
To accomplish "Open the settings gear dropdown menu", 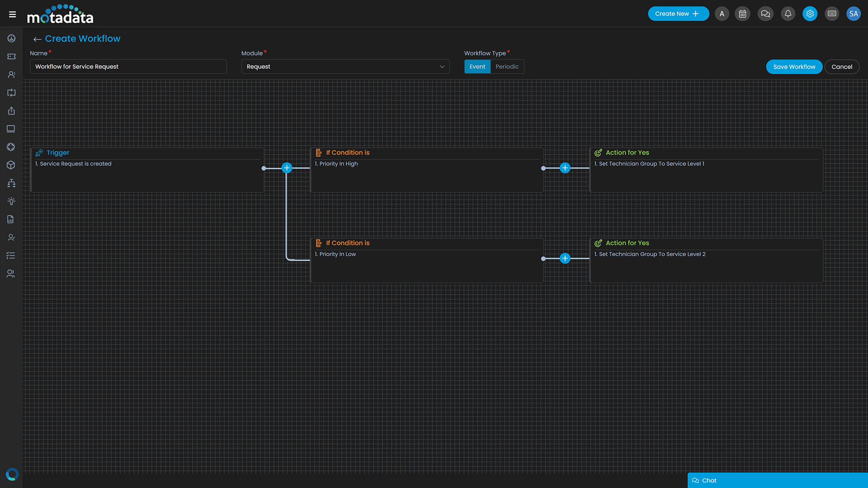I will (810, 13).
